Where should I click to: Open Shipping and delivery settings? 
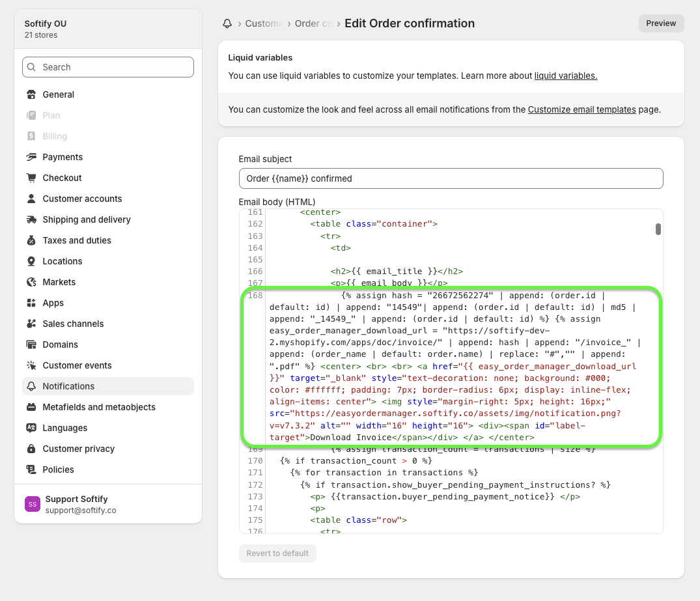pyautogui.click(x=108, y=219)
